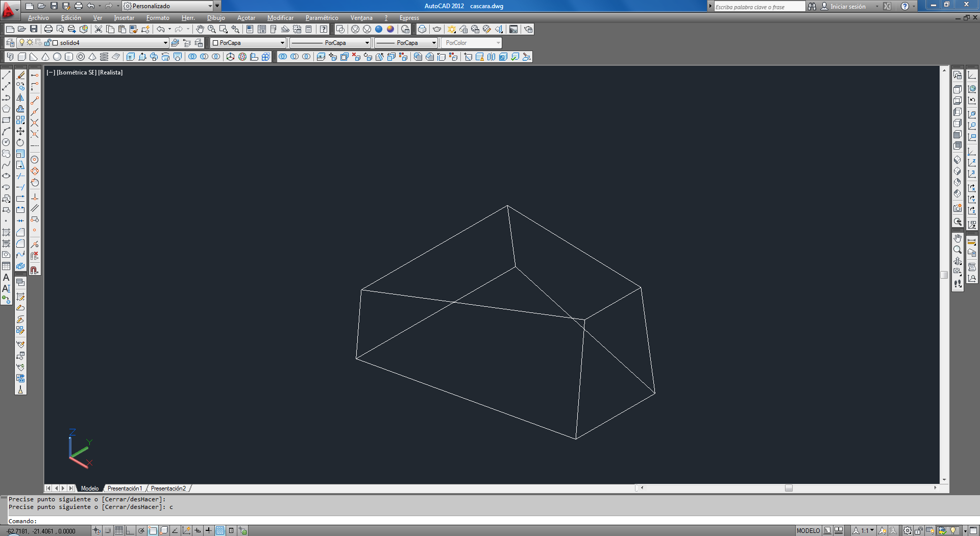Click the [−] viewport controls label
980x536 pixels.
pos(51,72)
